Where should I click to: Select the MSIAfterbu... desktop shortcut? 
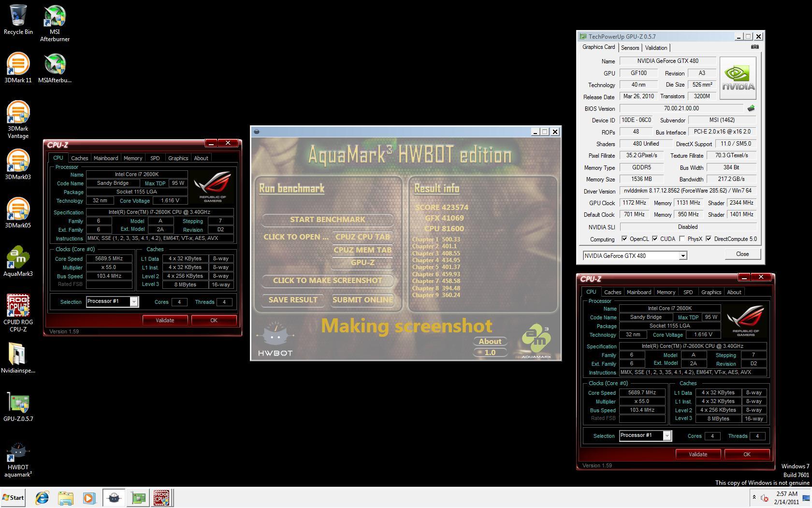(55, 68)
